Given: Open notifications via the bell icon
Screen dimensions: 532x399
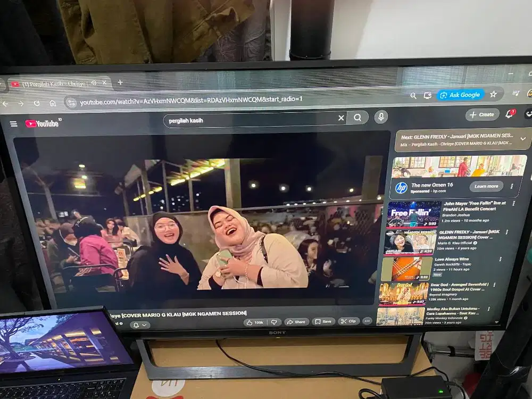Looking at the screenshot, I should (509, 115).
